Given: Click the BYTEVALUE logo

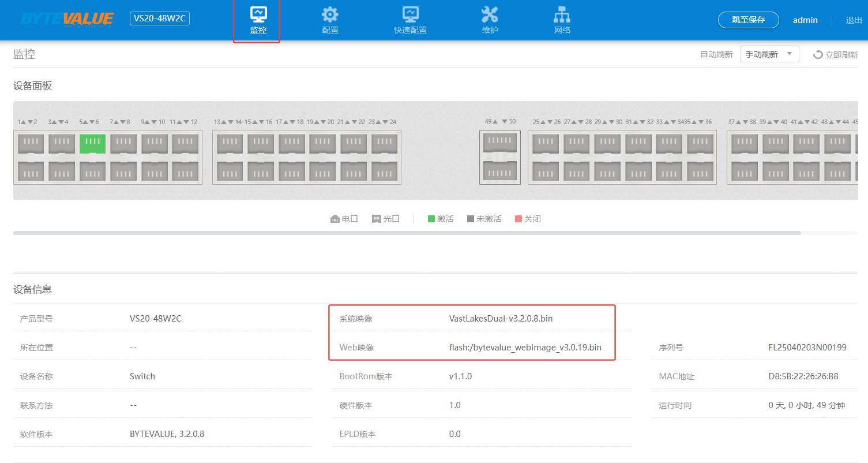Looking at the screenshot, I should tap(67, 19).
